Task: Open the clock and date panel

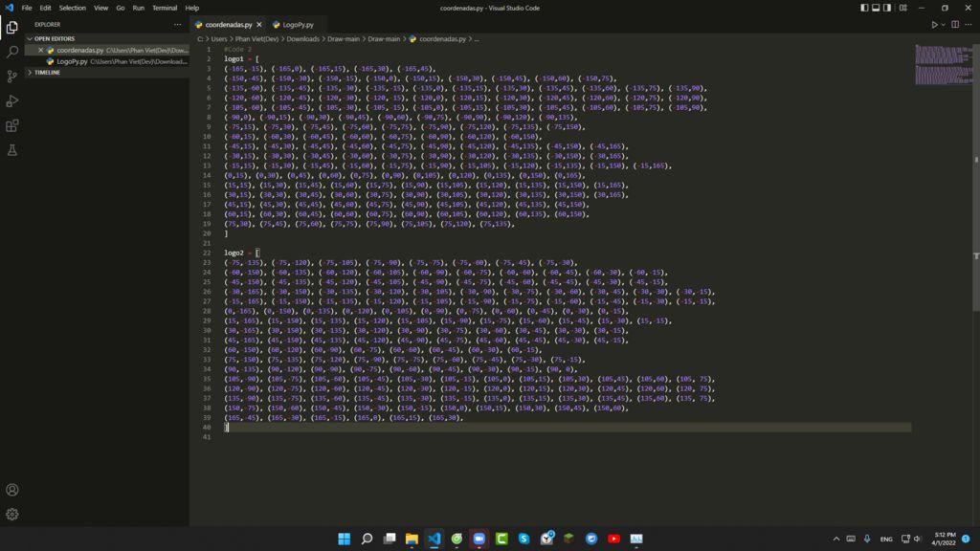Action: [944, 539]
